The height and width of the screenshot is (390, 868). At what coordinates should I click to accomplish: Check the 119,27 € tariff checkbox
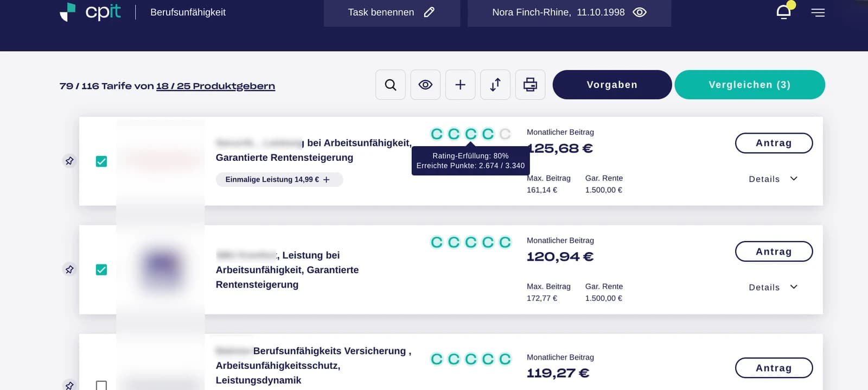click(x=101, y=385)
